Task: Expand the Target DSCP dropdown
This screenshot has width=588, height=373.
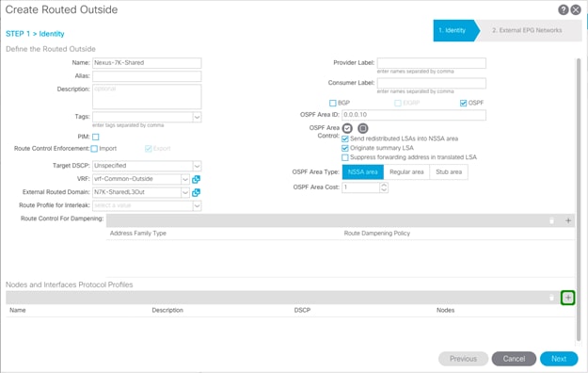Action: (x=197, y=166)
